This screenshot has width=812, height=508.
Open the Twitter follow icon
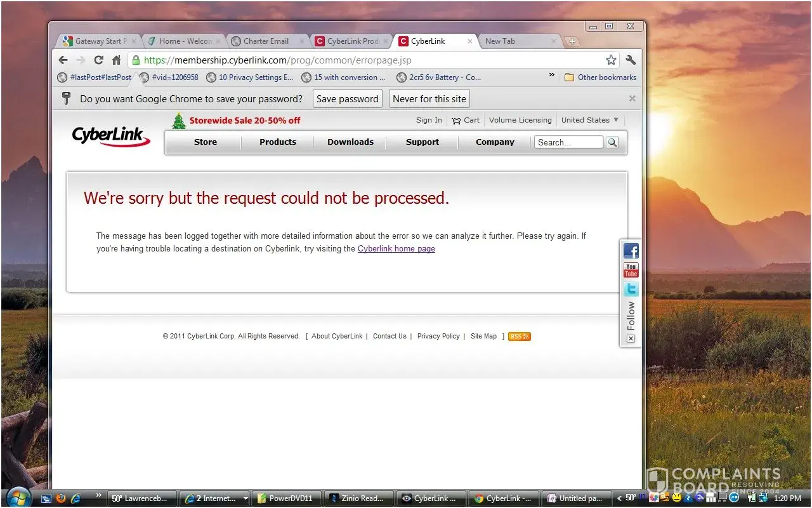[631, 290]
